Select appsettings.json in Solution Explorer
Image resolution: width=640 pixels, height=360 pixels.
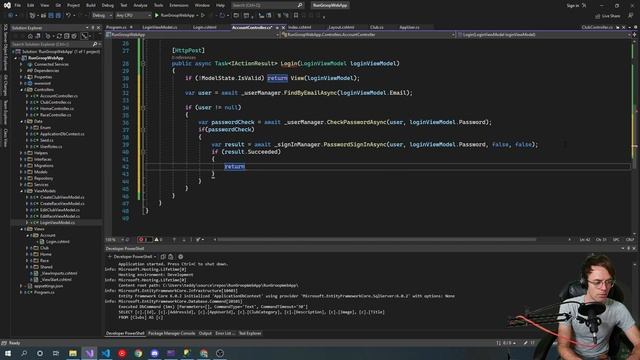pos(48,286)
